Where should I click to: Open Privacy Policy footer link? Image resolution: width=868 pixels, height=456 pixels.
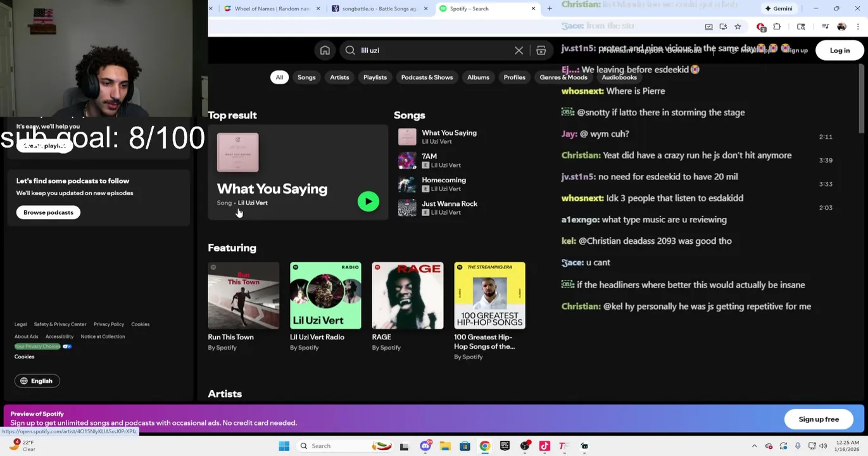coord(109,324)
